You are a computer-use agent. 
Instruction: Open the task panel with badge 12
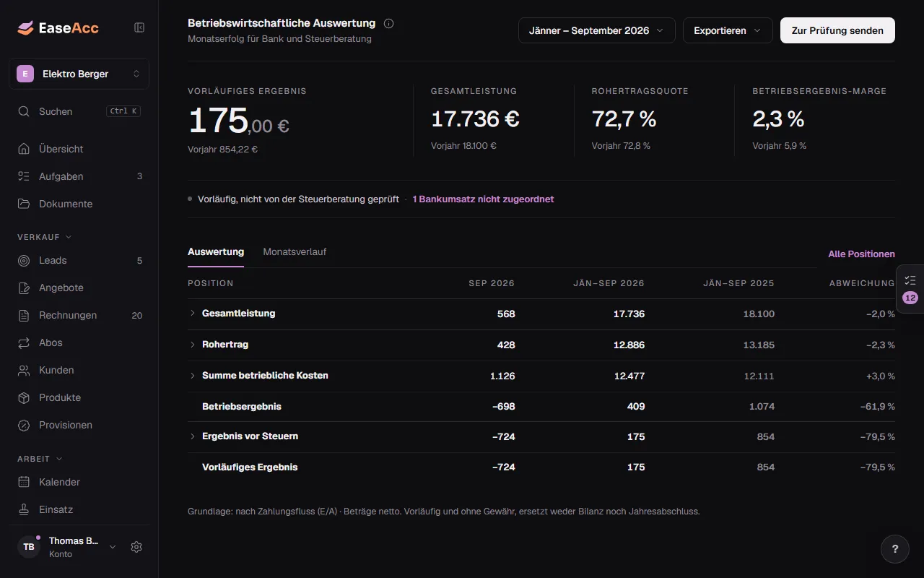coord(910,289)
